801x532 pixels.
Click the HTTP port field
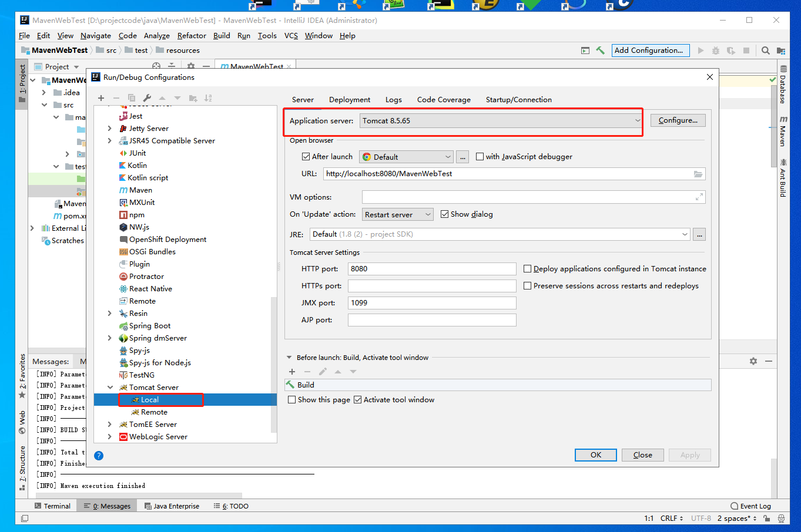432,269
